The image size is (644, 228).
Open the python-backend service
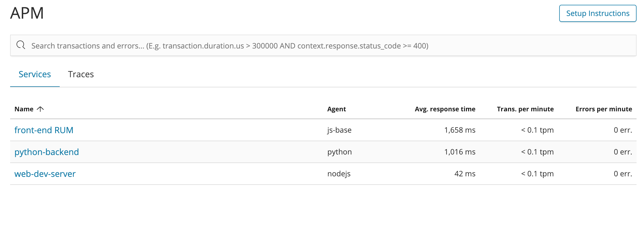[x=47, y=152]
